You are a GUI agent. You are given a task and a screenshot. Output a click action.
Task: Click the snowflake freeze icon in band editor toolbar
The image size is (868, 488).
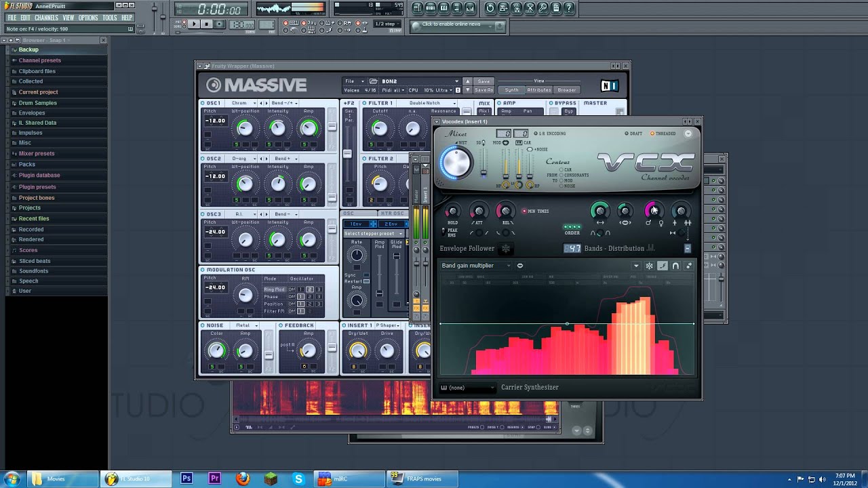pyautogui.click(x=649, y=266)
